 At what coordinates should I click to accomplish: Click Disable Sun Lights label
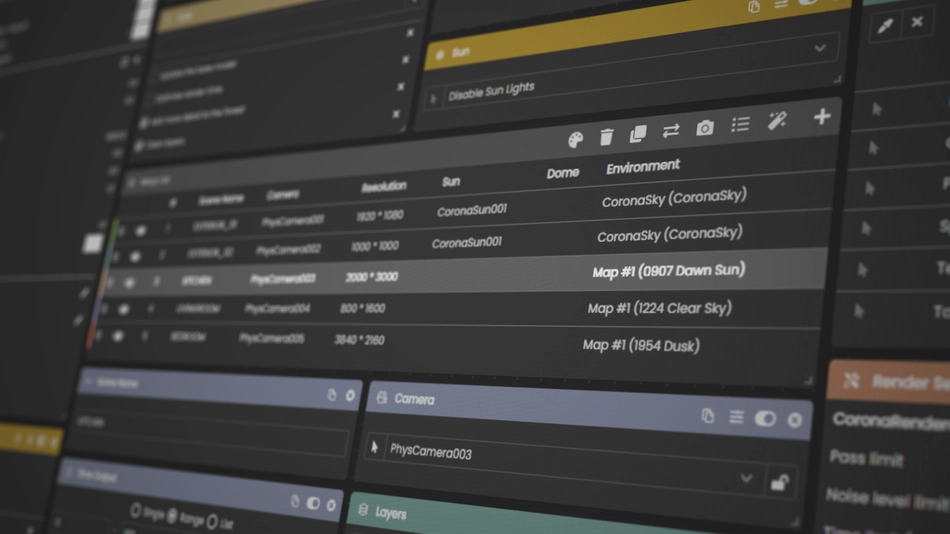(x=491, y=92)
